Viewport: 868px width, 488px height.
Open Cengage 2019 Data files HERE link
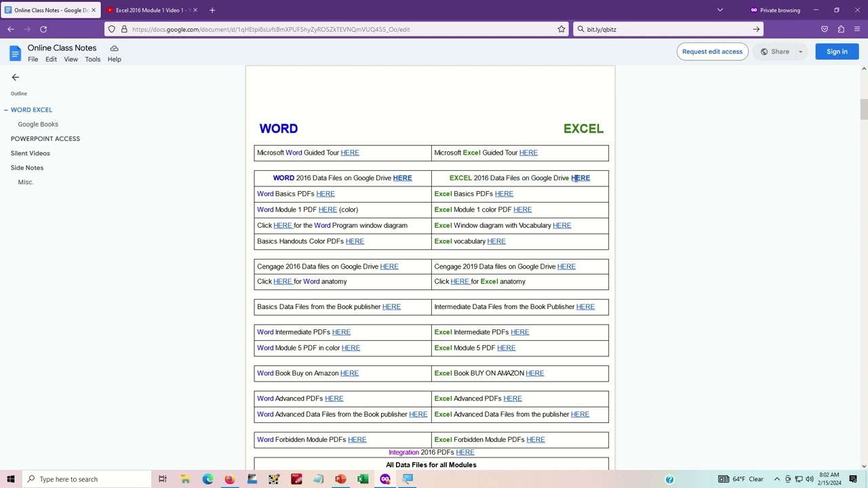566,266
